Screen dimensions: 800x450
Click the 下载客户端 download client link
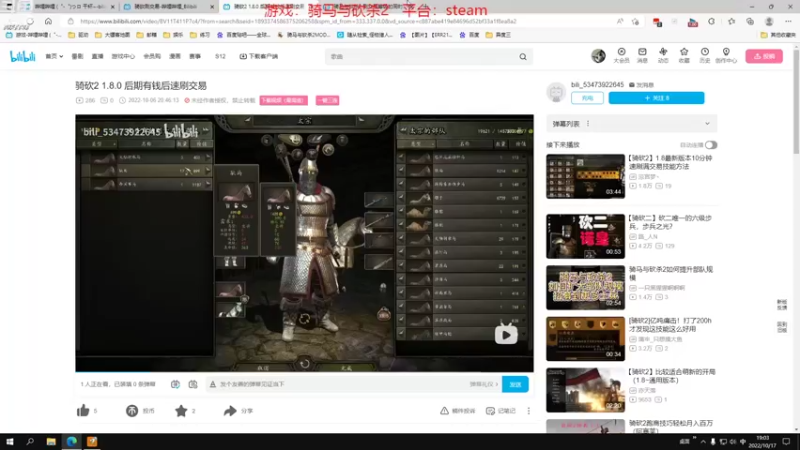tap(259, 56)
